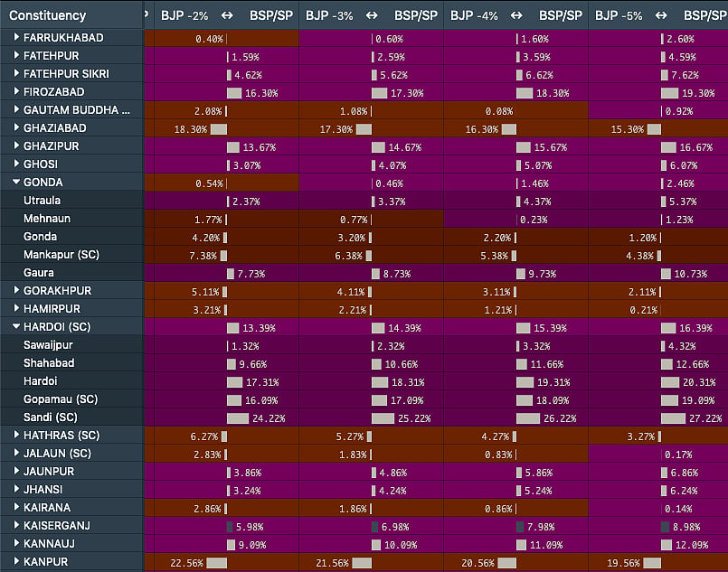Select the Sandi (SC) sub-row
This screenshot has width=728, height=572.
[72, 417]
